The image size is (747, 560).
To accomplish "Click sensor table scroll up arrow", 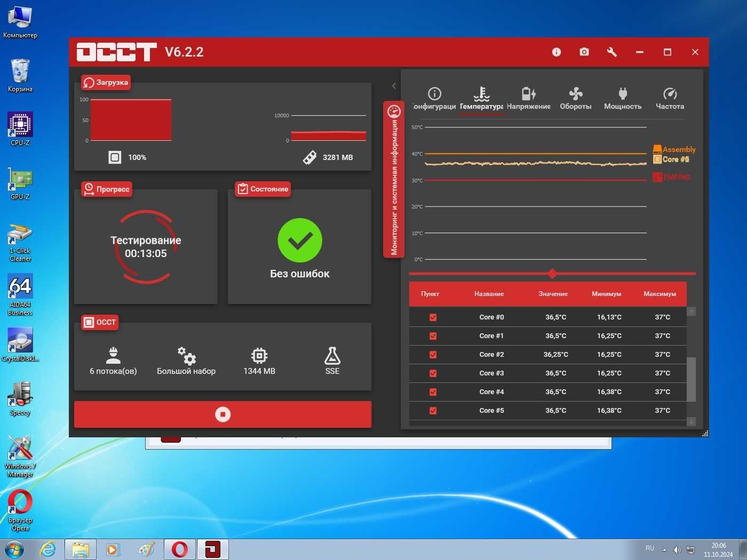I will (691, 311).
